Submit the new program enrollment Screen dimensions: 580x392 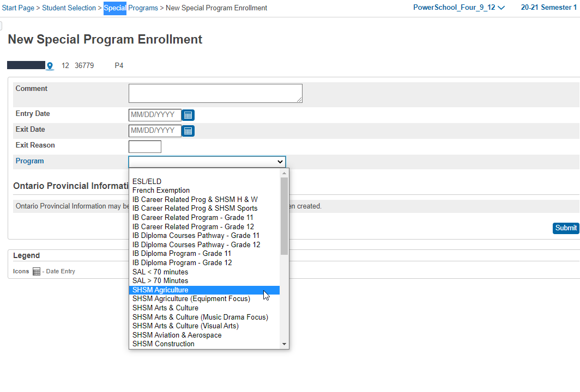point(565,228)
